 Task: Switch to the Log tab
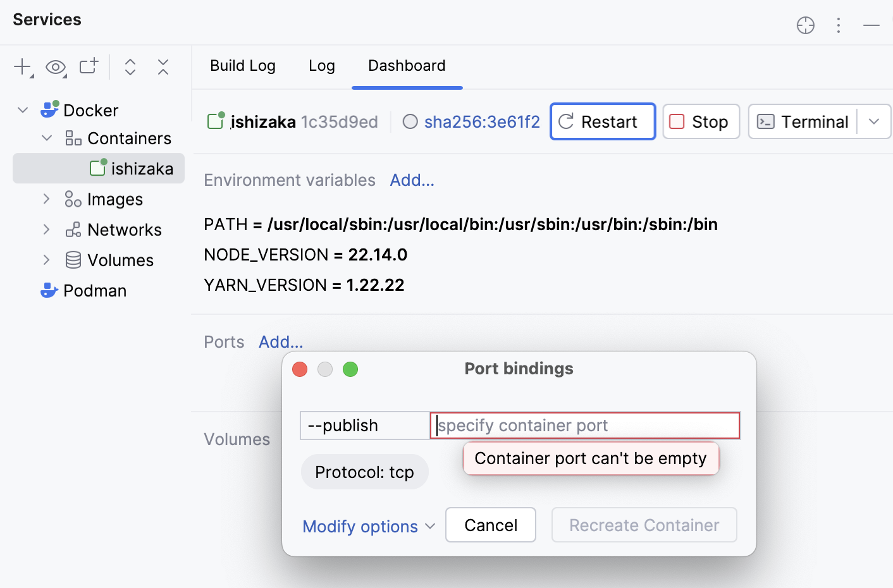pyautogui.click(x=322, y=66)
